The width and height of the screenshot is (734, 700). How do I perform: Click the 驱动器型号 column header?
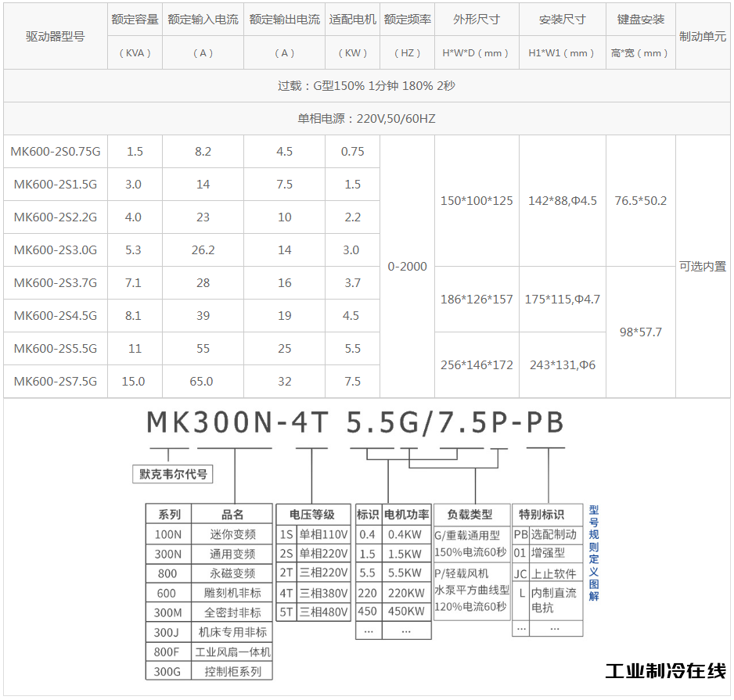pyautogui.click(x=56, y=36)
